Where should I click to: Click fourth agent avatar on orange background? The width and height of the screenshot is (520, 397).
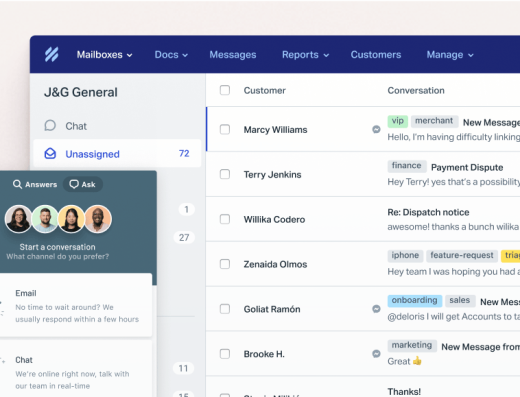tap(98, 219)
